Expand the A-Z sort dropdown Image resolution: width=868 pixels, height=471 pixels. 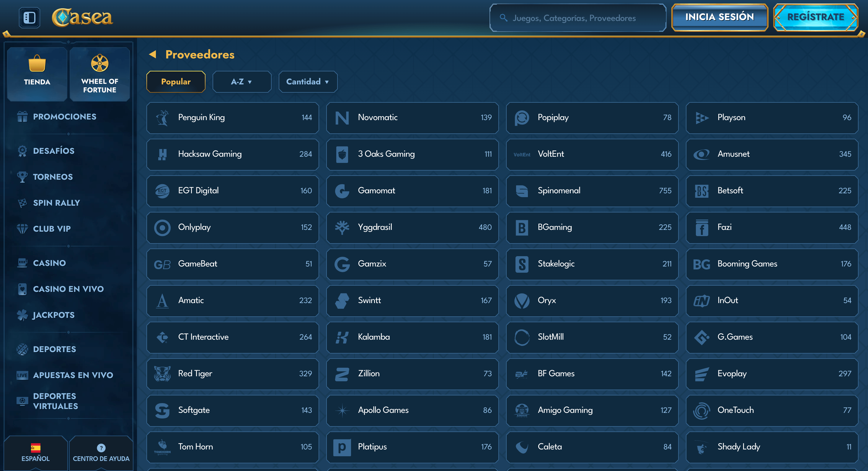point(242,81)
